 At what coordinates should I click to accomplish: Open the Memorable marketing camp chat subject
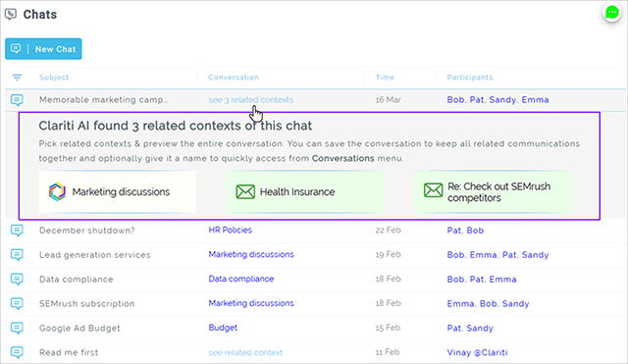click(x=103, y=100)
